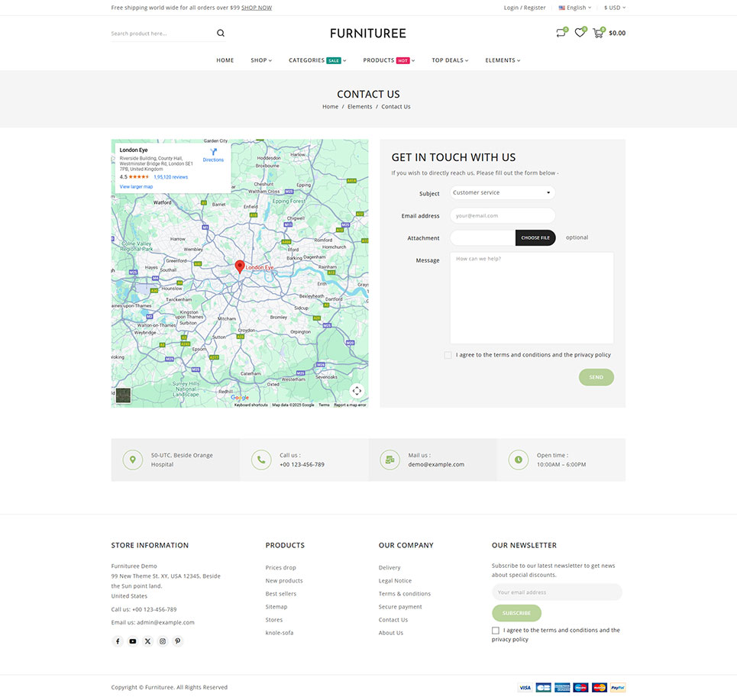The image size is (737, 700).
Task: Focus the search product field
Action: point(163,34)
